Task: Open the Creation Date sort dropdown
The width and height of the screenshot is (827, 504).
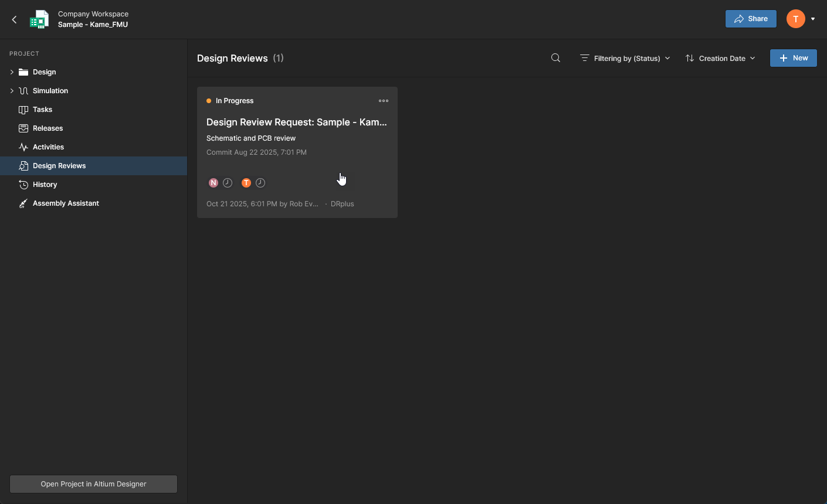Action: pos(720,58)
